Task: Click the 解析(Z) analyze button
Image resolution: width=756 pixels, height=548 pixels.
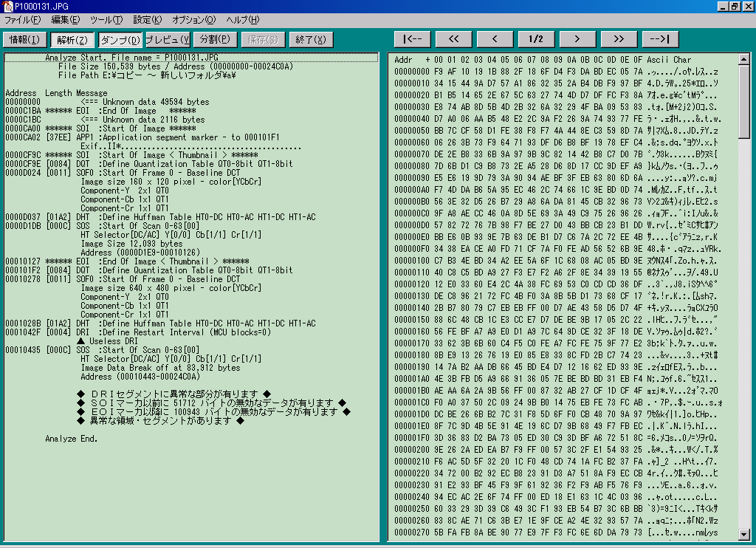Action: 72,40
